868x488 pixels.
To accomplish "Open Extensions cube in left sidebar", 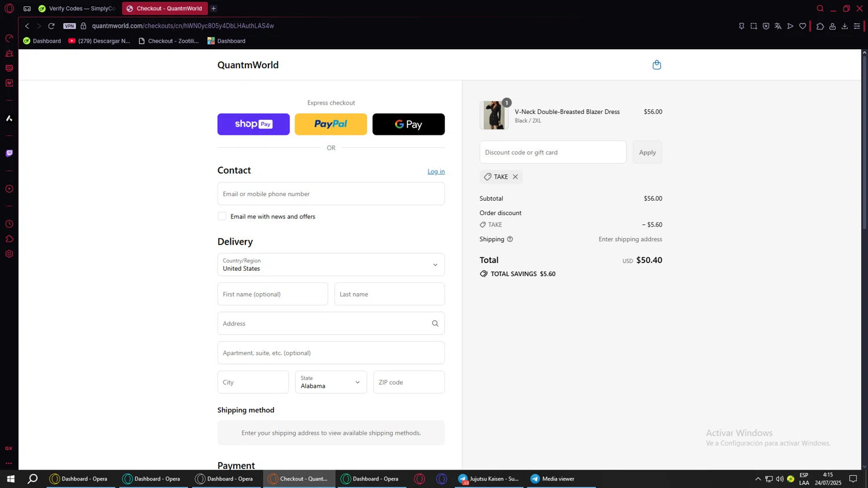I will click(9, 239).
